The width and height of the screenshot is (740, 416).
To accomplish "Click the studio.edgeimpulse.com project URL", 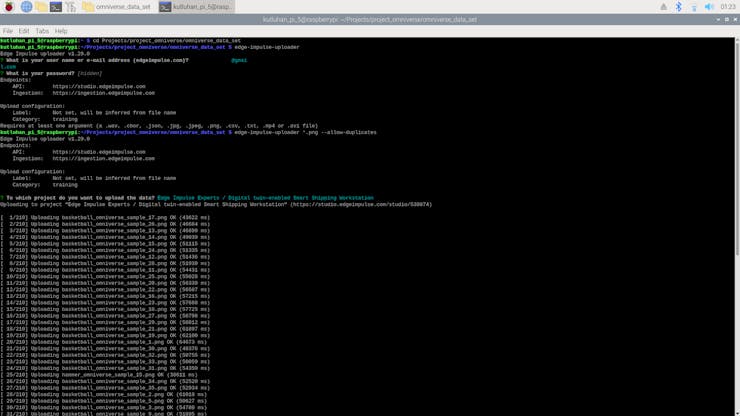I will (x=361, y=204).
